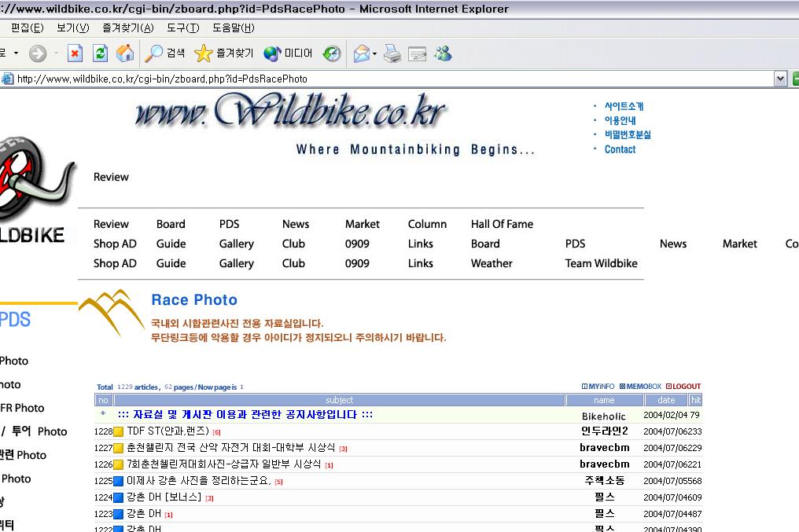Open the Weather page
The image size is (799, 532).
click(492, 263)
